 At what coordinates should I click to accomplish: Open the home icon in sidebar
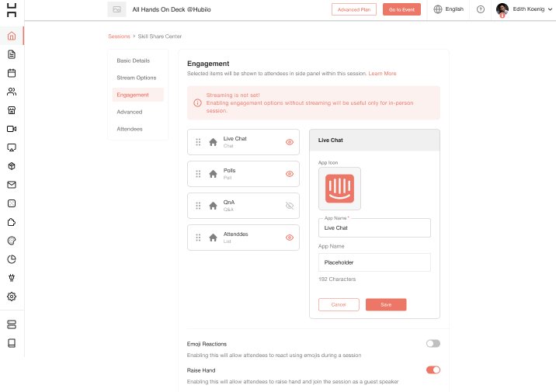click(12, 36)
